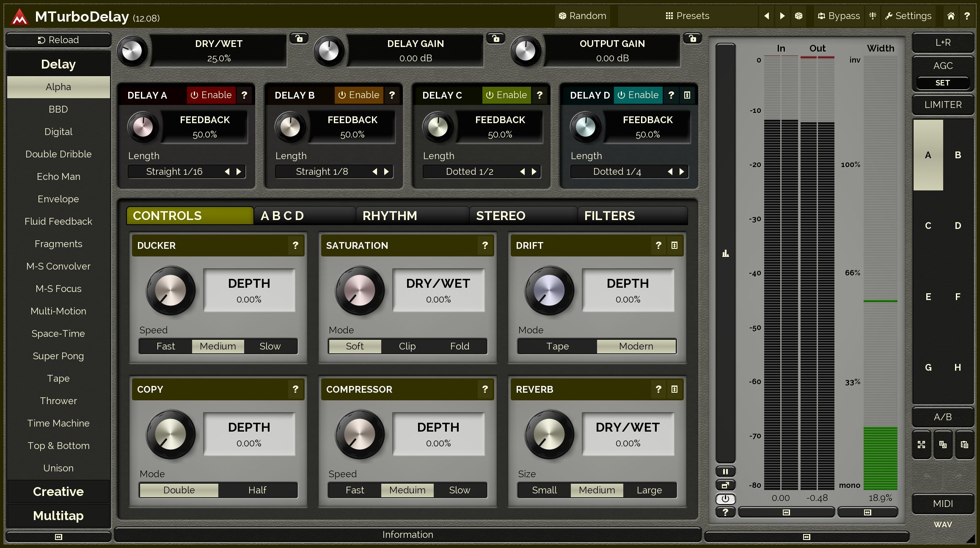This screenshot has height=548, width=980.
Task: Set Saturation mode to Clip
Action: (x=407, y=346)
